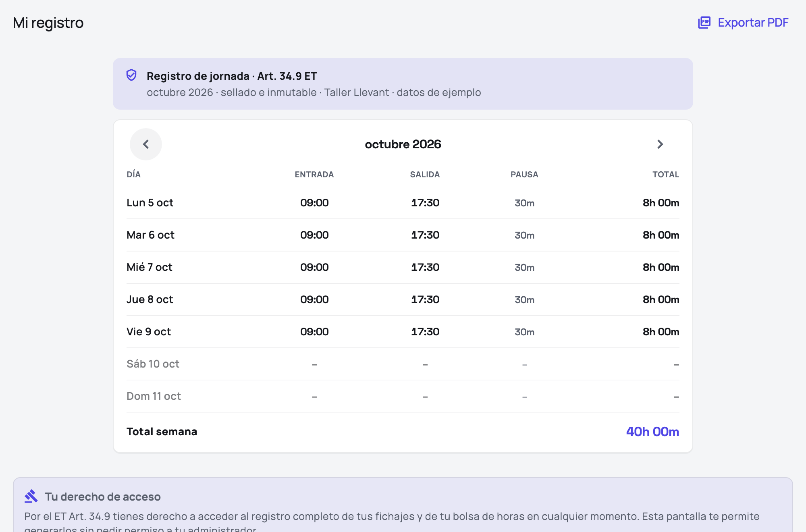The height and width of the screenshot is (532, 806).
Task: Click salida 17:30 for Lun 5 oct
Action: 425,203
